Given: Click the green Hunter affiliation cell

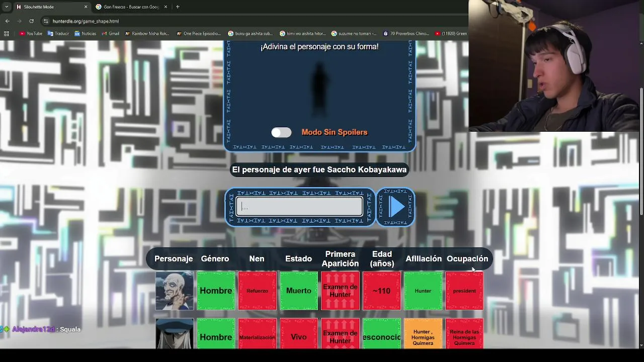Looking at the screenshot, I should pyautogui.click(x=423, y=291).
